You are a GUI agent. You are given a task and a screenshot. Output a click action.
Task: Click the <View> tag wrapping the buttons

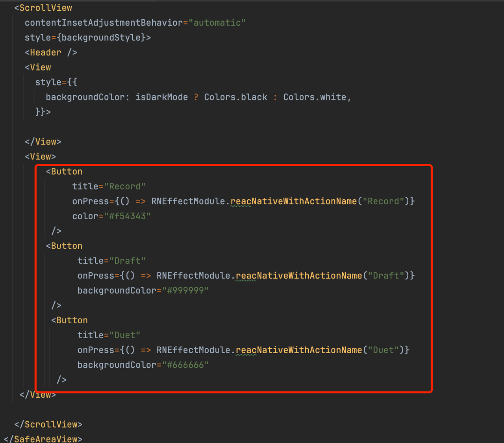click(x=40, y=157)
